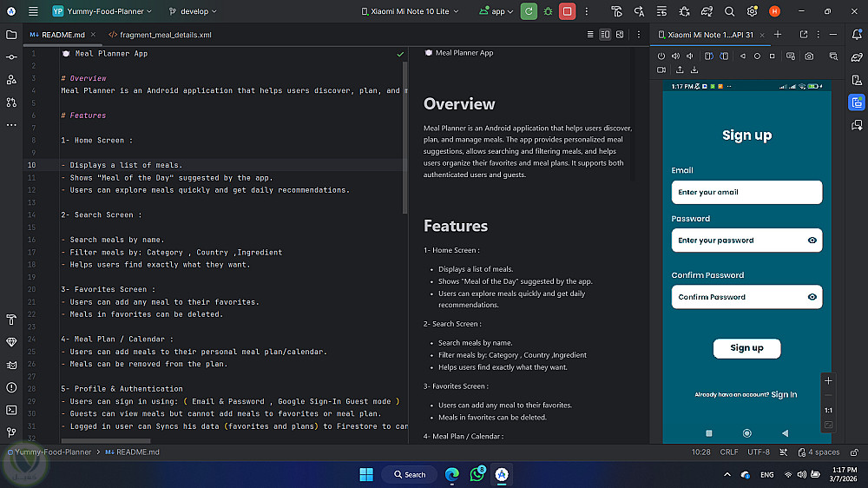Click the Sign in link
The width and height of the screenshot is (868, 488).
pyautogui.click(x=784, y=395)
